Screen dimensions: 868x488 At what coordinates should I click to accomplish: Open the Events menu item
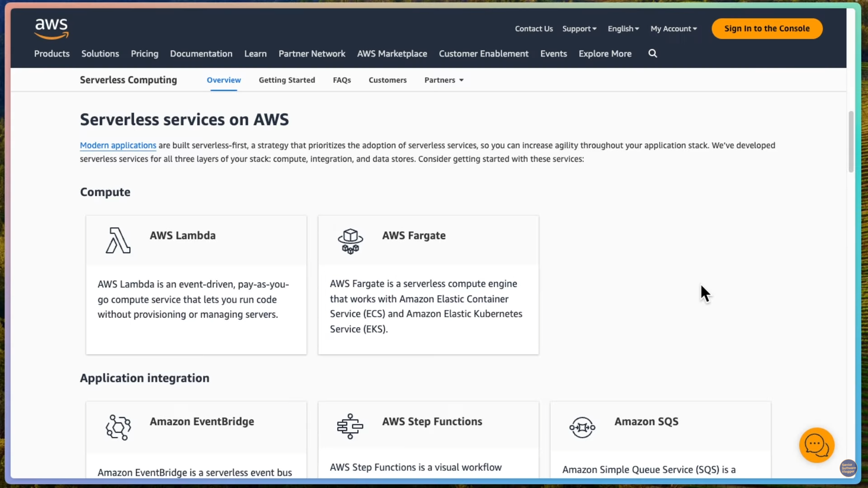pyautogui.click(x=553, y=54)
